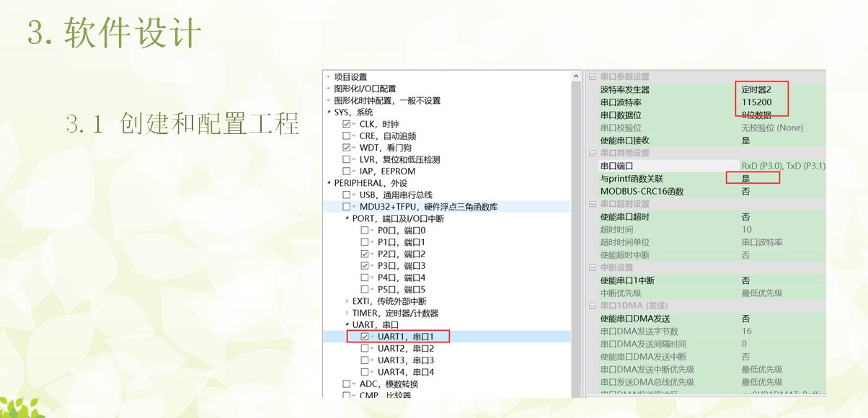
Task: Collapse the 串口参数设置 property group
Action: [593, 77]
